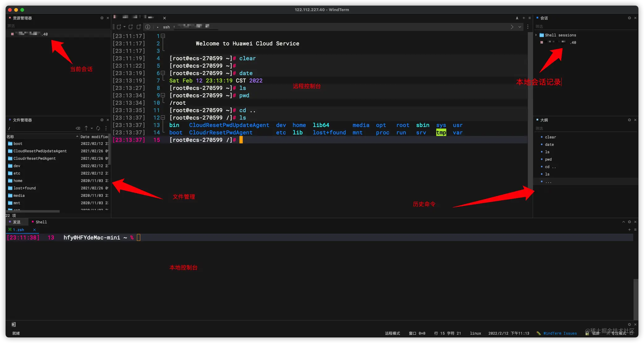This screenshot has width=644, height=343.
Task: Open settings gear in 会话 panel
Action: click(x=629, y=18)
